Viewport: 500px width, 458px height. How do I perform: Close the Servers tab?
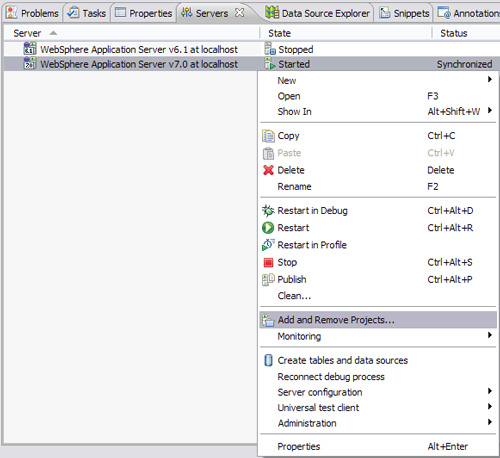click(239, 13)
